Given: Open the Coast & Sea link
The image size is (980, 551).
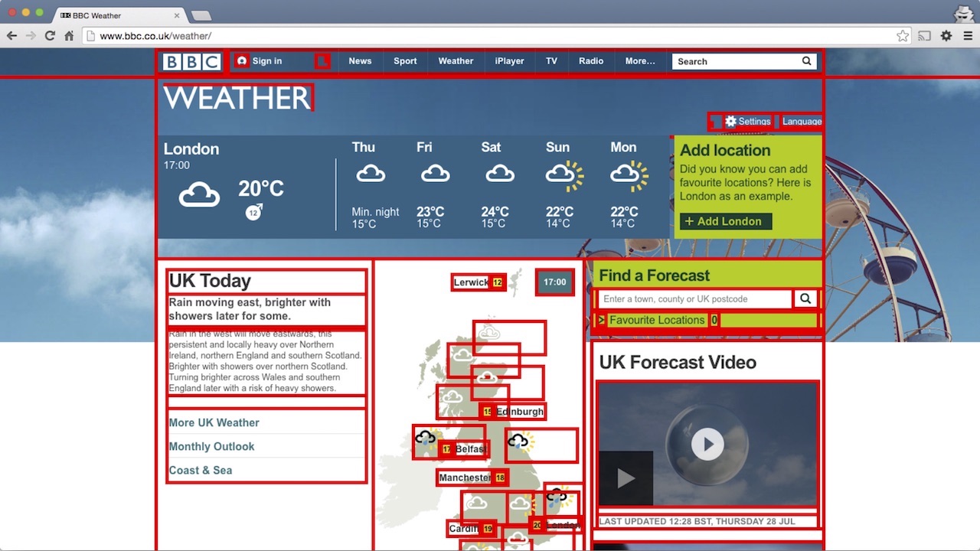Looking at the screenshot, I should (201, 470).
